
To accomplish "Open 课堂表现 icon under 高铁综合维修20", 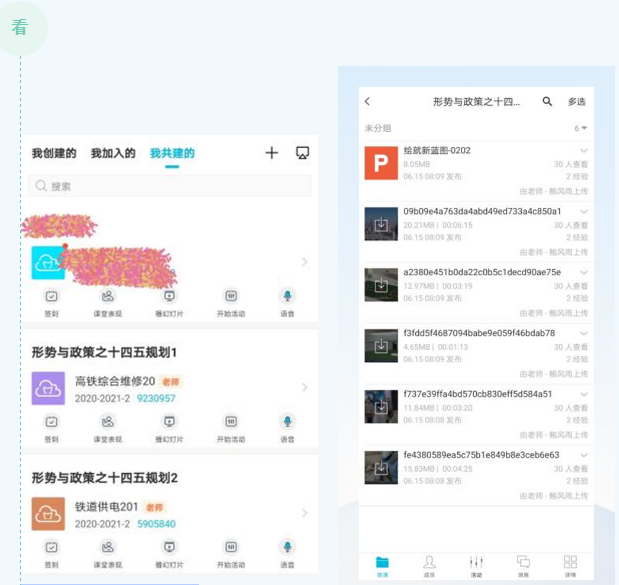I will [108, 422].
